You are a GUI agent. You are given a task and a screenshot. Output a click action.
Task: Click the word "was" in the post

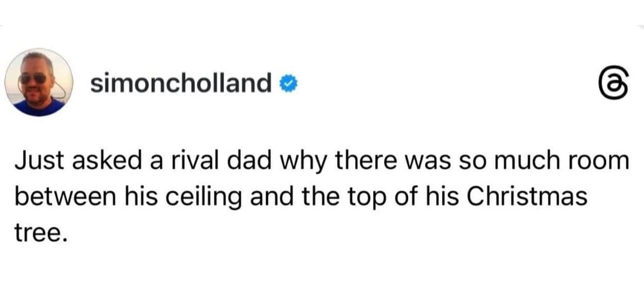428,161
